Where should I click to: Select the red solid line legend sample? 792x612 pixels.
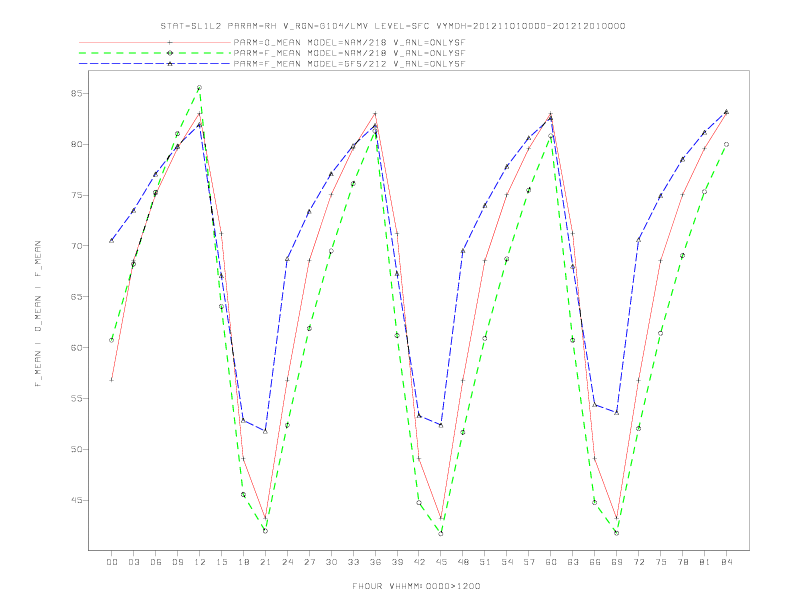(x=155, y=43)
